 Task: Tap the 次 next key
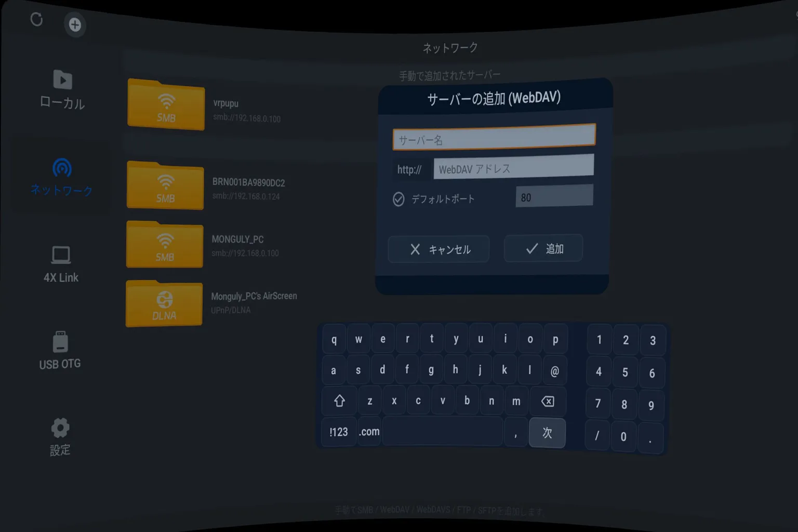coord(547,433)
